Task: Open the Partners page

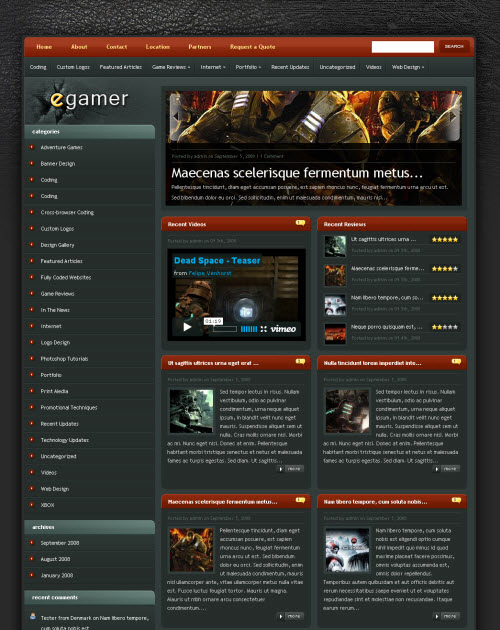Action: (x=200, y=47)
